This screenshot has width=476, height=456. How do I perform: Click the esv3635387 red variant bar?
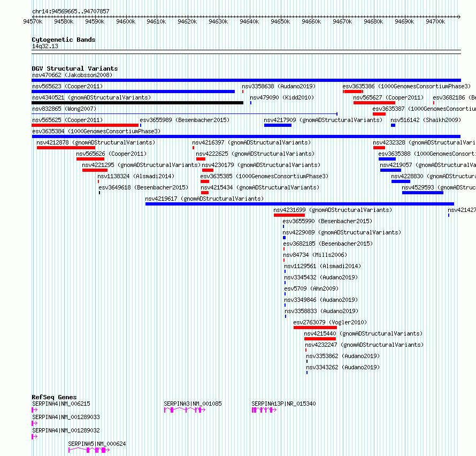[379, 114]
